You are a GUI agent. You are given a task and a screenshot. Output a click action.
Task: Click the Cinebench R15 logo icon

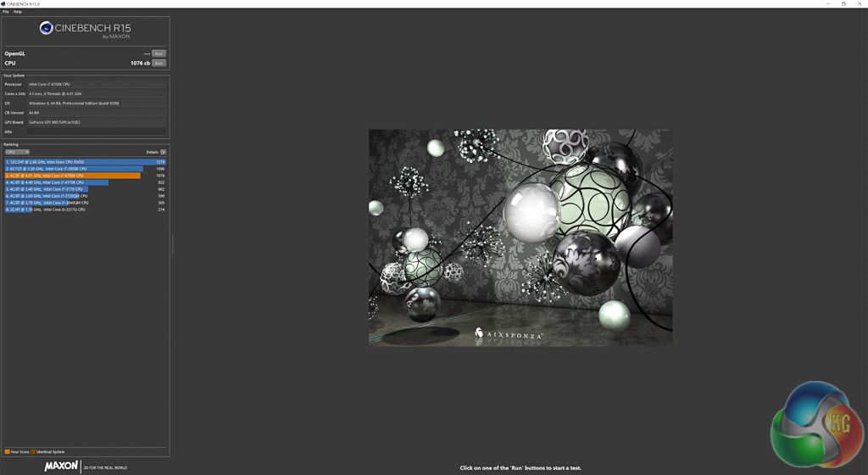tap(46, 28)
